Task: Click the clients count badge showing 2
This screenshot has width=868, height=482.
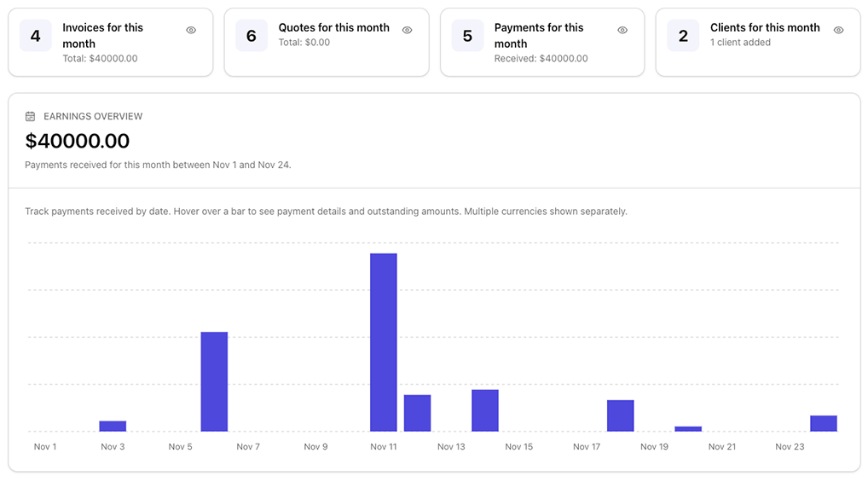Action: (x=683, y=36)
